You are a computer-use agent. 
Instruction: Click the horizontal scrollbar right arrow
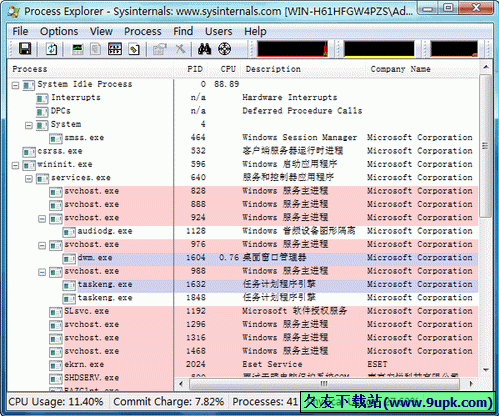point(471,384)
